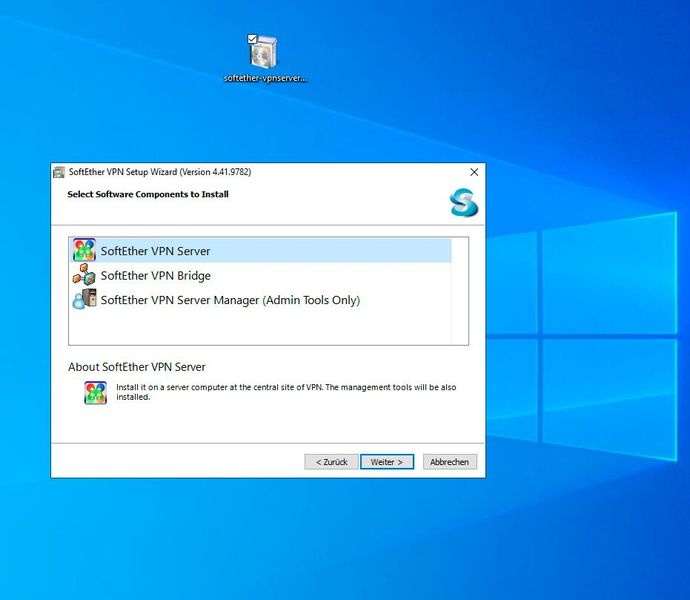Viewport: 690px width, 600px height.
Task: Choose SoftEther VPN Server component row
Action: (260, 250)
